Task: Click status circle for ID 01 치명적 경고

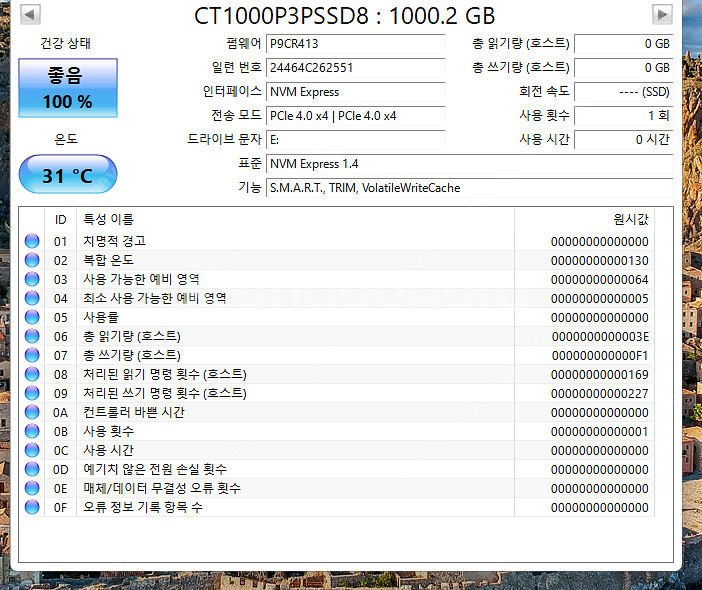Action: tap(32, 241)
